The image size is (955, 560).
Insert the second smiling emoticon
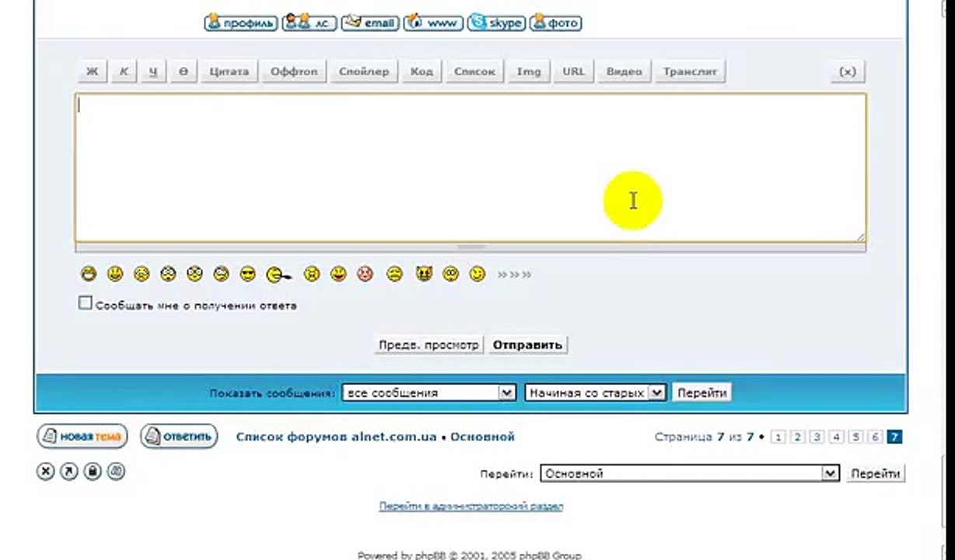[115, 274]
